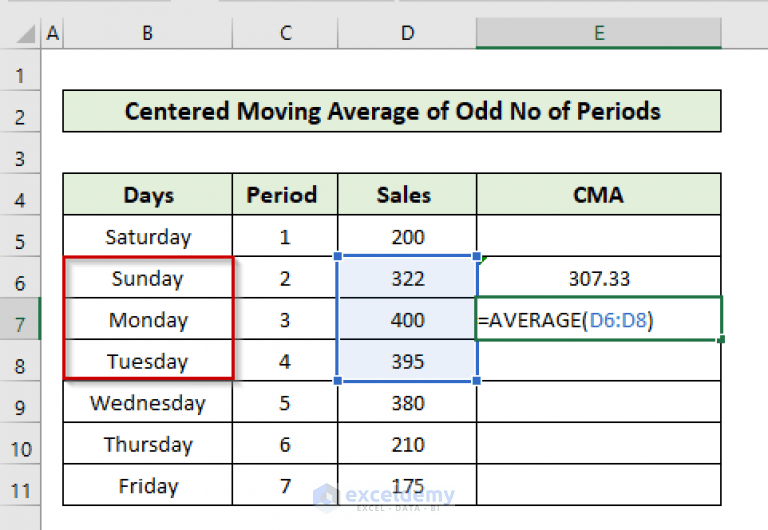Select the Wednesday cell

(148, 402)
